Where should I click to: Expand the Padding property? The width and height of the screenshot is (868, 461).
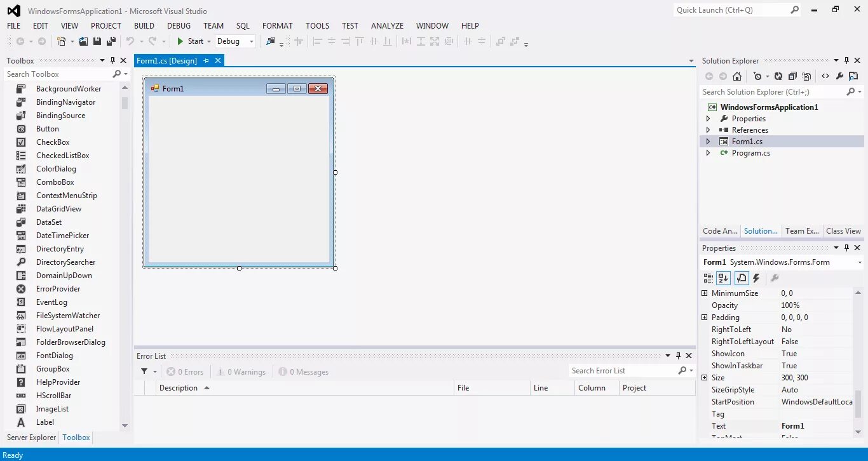tap(704, 317)
